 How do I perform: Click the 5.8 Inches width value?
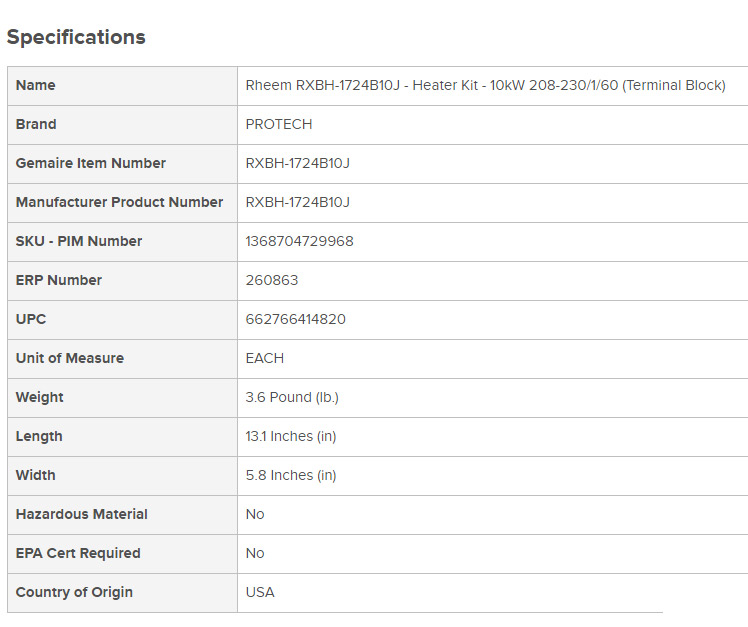pyautogui.click(x=291, y=475)
